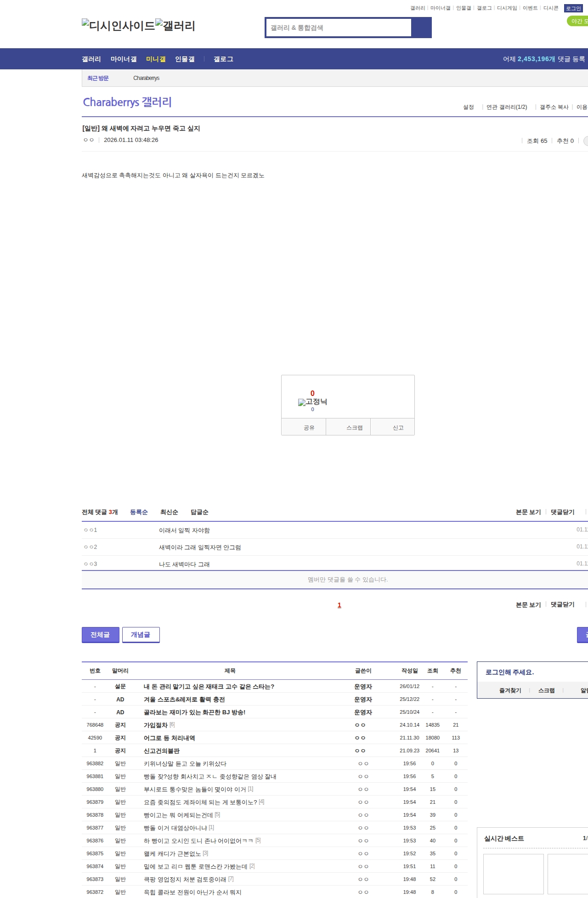Click the 로그인 link at top right
This screenshot has width=588, height=898.
click(573, 8)
